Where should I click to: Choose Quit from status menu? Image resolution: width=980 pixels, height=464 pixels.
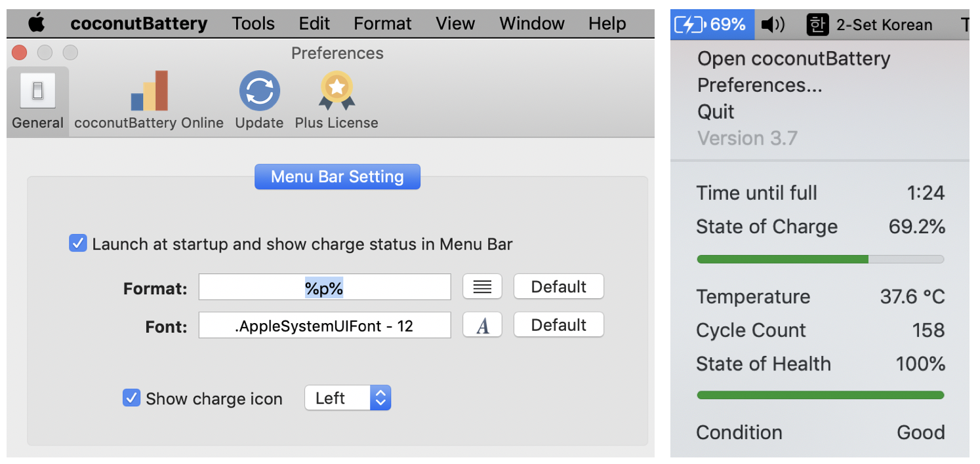pos(716,111)
